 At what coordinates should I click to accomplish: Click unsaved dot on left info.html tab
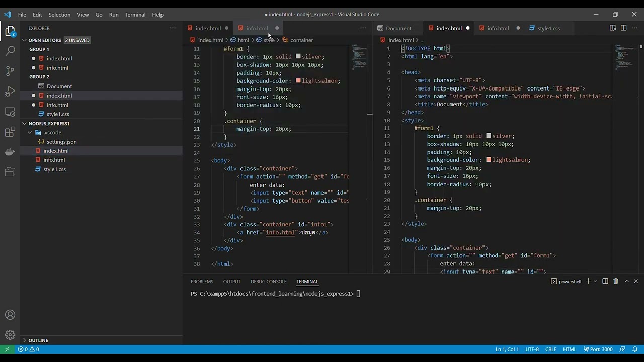[x=277, y=28]
